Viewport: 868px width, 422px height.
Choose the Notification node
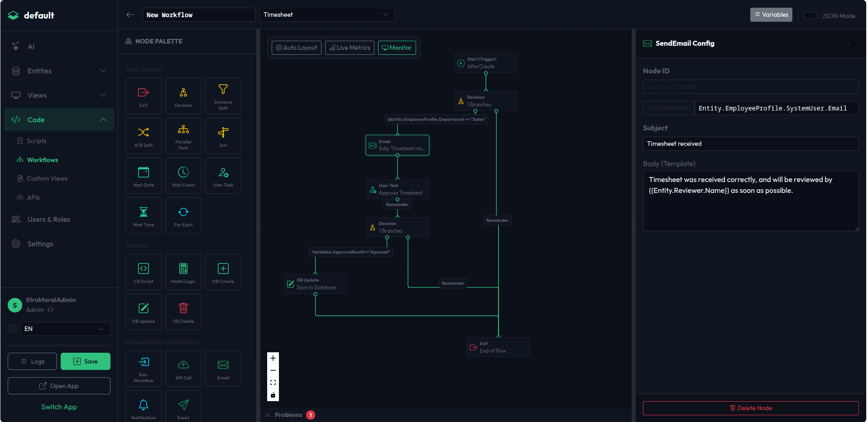point(144,407)
